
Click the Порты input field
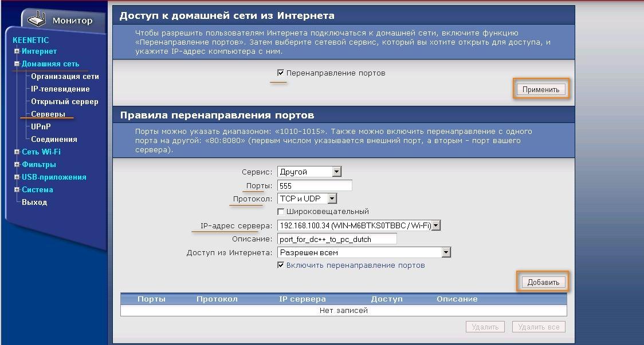pos(315,186)
